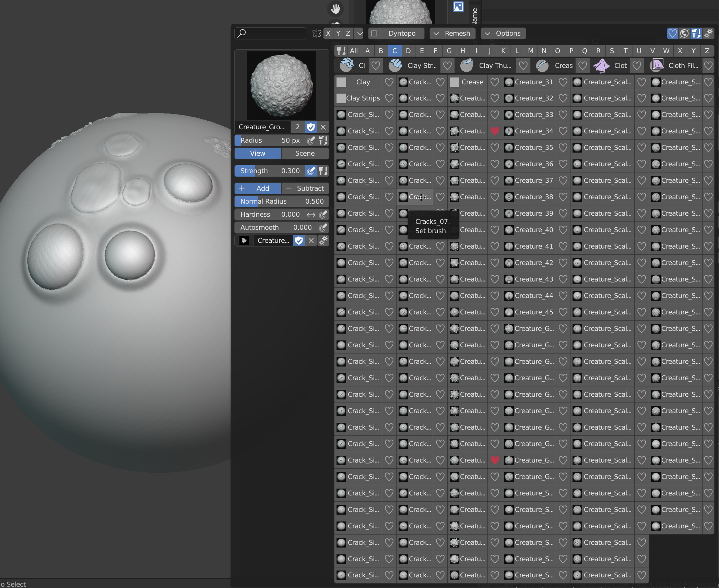Click invert pressure arrows icon beside Hardness
719x588 pixels.
[311, 214]
